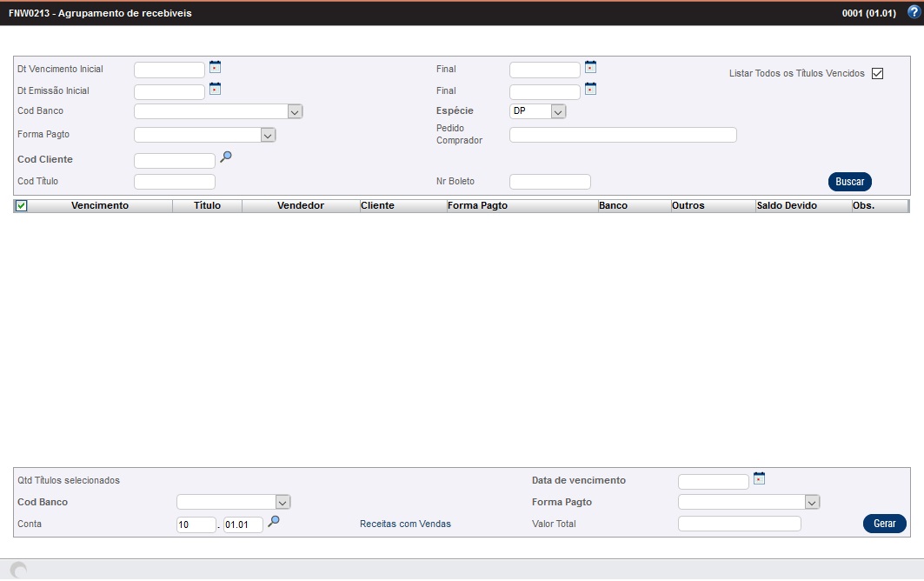Open calendar for Dt Vencimento Final
This screenshot has width=924, height=581.
click(x=591, y=67)
